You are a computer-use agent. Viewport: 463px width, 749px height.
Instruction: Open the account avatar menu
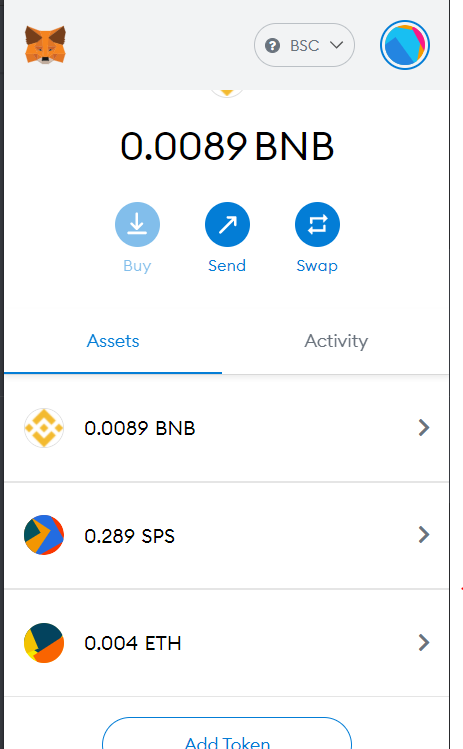[405, 45]
